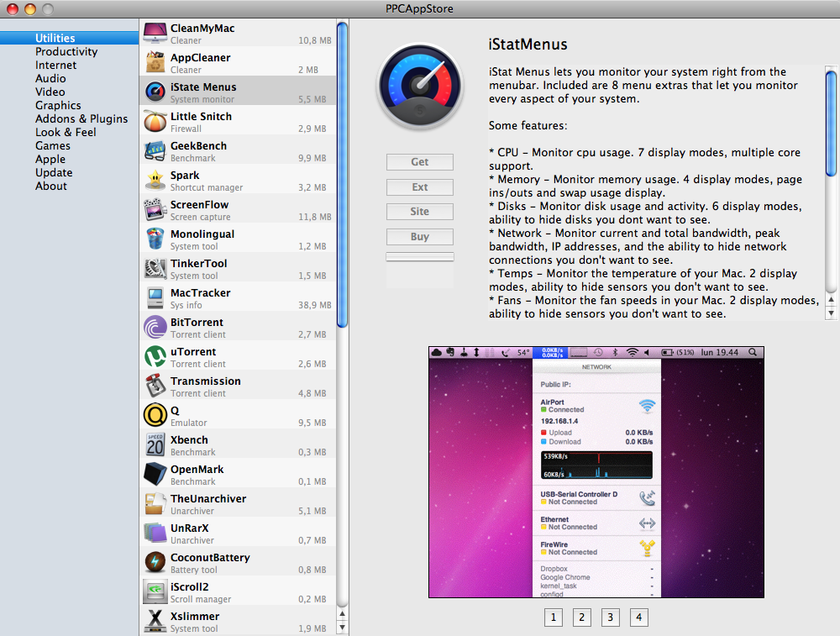
Task: Open Addons & Plugins category
Action: tap(81, 118)
